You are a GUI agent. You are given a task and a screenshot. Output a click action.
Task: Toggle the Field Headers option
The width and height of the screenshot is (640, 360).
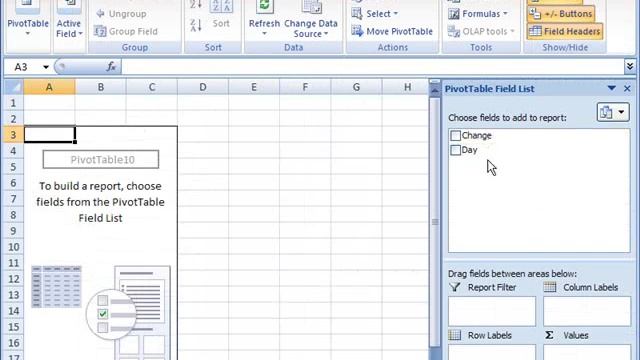pyautogui.click(x=565, y=31)
